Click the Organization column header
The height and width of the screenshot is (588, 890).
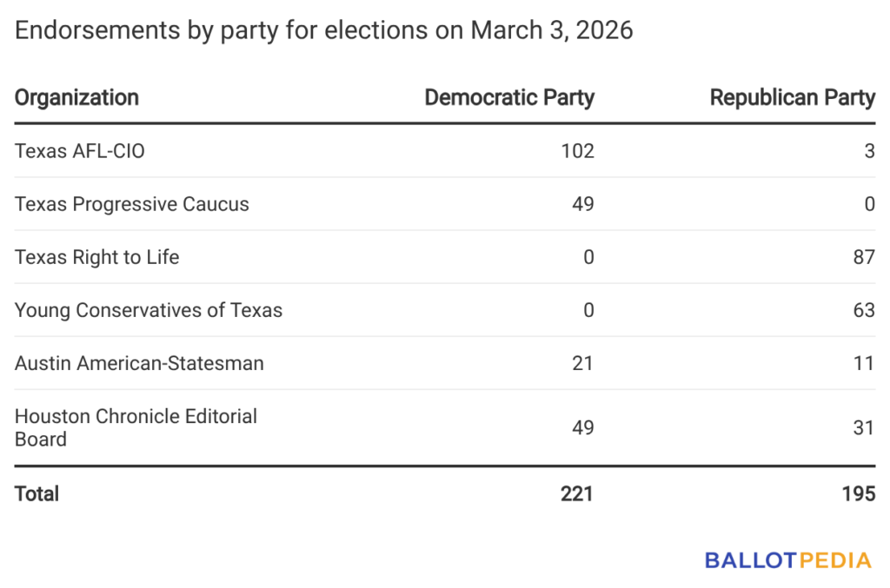(x=76, y=97)
